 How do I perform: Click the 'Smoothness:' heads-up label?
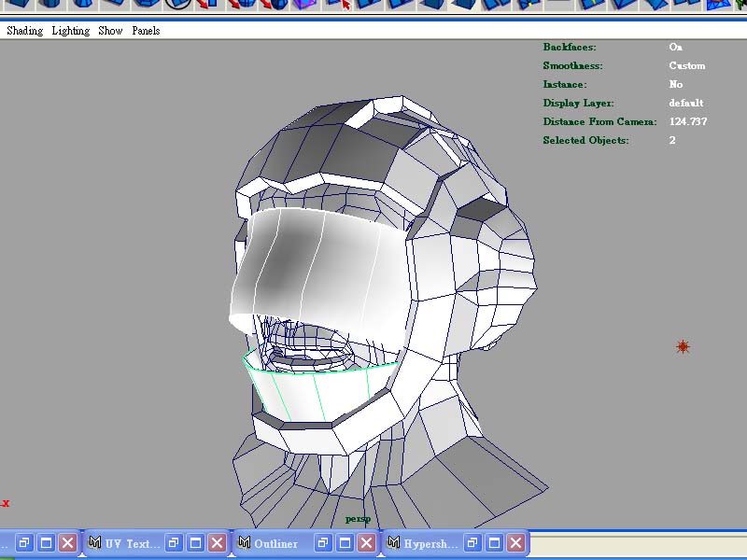[572, 65]
